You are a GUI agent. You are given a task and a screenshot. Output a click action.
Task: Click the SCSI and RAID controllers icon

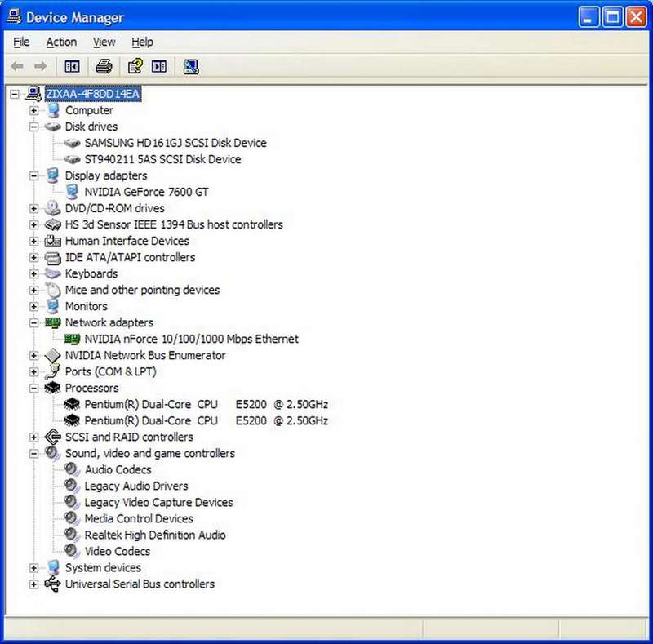[x=53, y=437]
